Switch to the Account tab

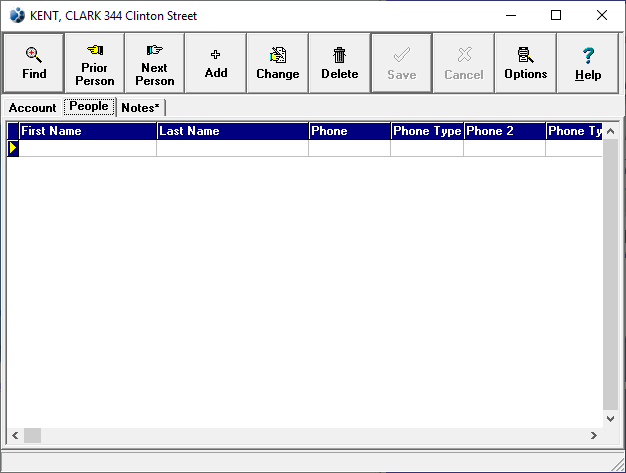coord(33,108)
